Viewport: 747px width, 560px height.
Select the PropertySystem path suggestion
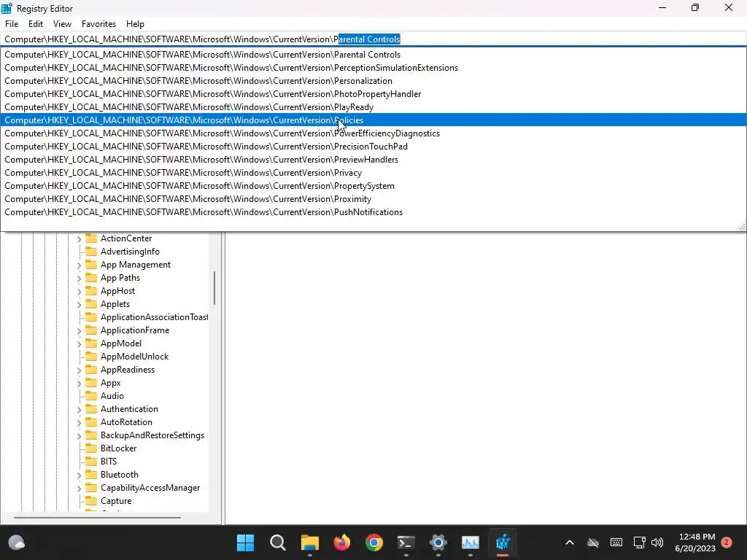click(373, 186)
